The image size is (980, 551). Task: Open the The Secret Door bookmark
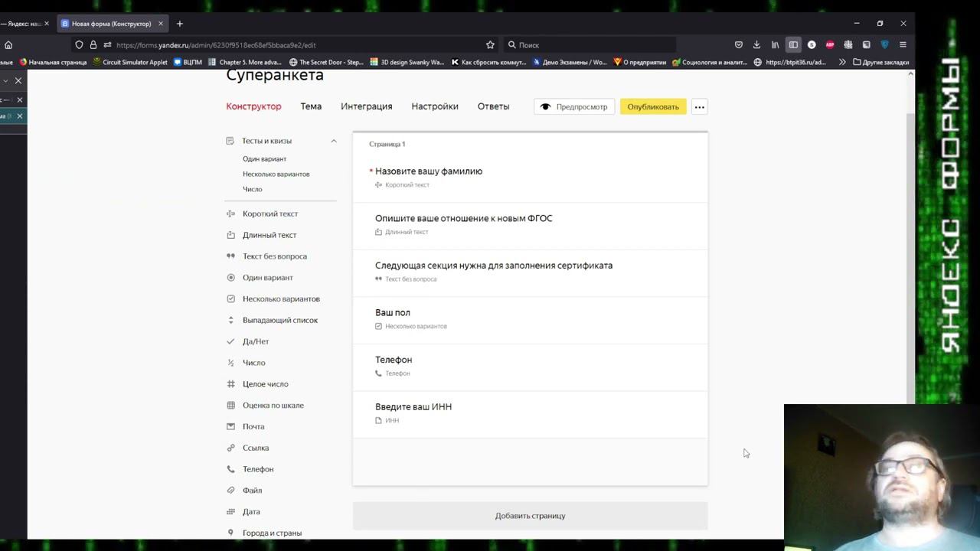point(326,63)
